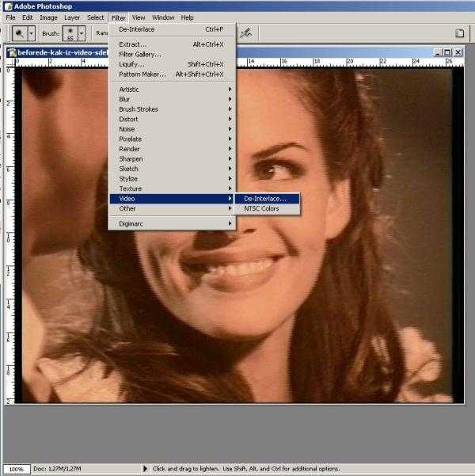
Task: Click the Doc: 1,27M/1,27M status text
Action: click(x=57, y=469)
